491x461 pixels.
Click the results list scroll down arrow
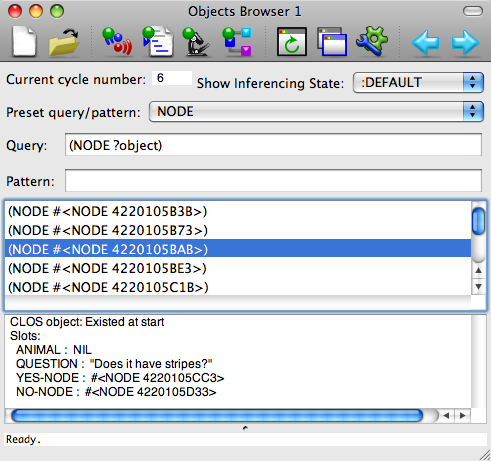pos(479,287)
